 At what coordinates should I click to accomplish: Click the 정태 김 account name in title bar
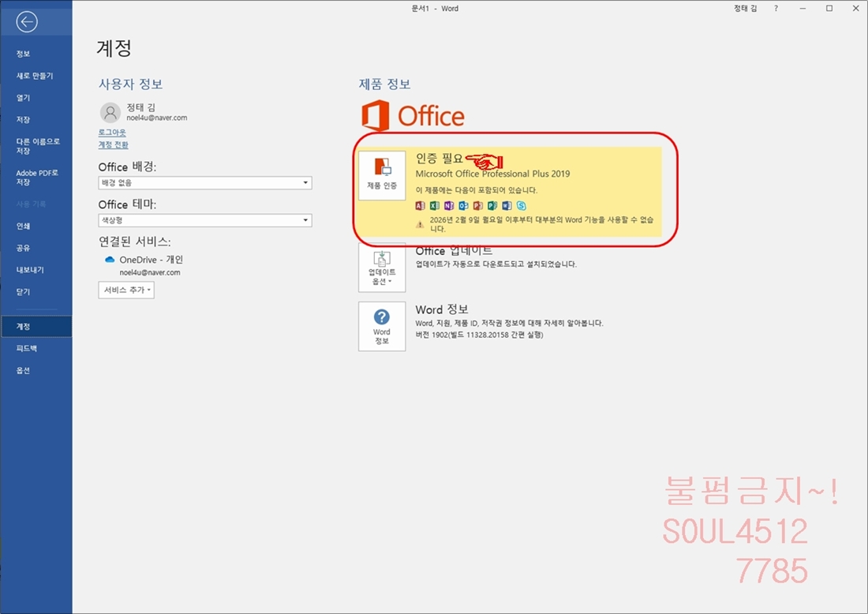(x=744, y=8)
